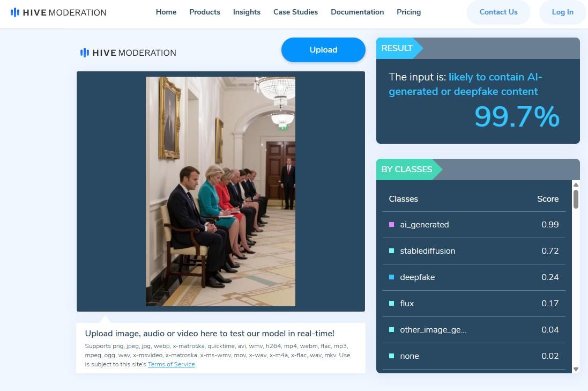This screenshot has width=588, height=391.
Task: Click the blue Upload button
Action: click(323, 50)
